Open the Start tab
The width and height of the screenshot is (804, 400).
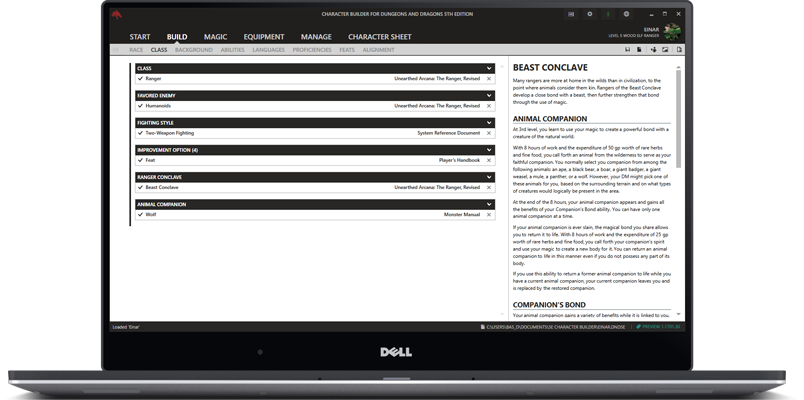point(140,37)
